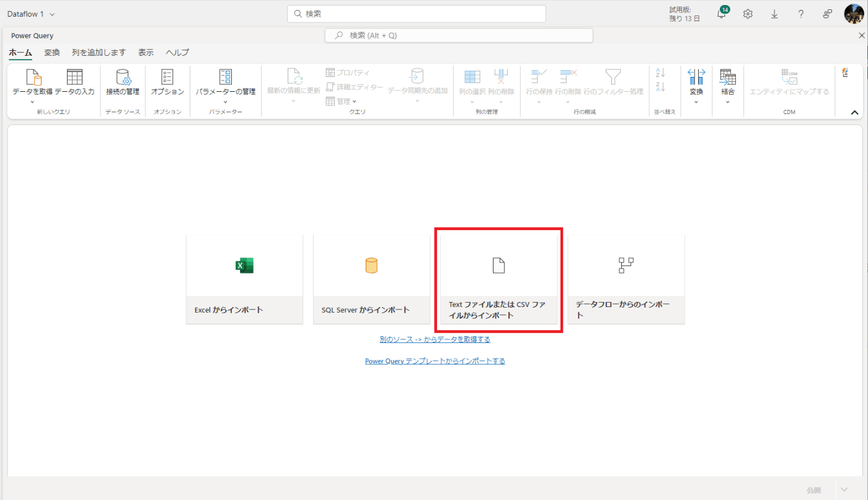This screenshot has width=868, height=500.
Task: Click the 変換 (Transform) ribbon icon
Action: coord(696,77)
